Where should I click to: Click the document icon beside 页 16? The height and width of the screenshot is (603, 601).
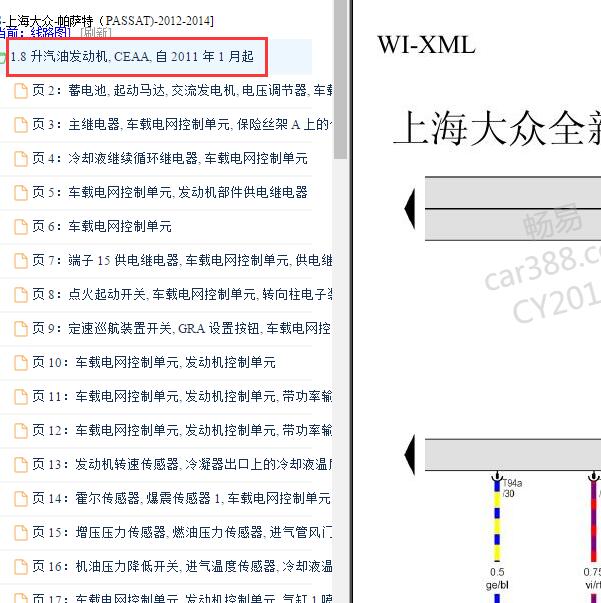pyautogui.click(x=21, y=566)
